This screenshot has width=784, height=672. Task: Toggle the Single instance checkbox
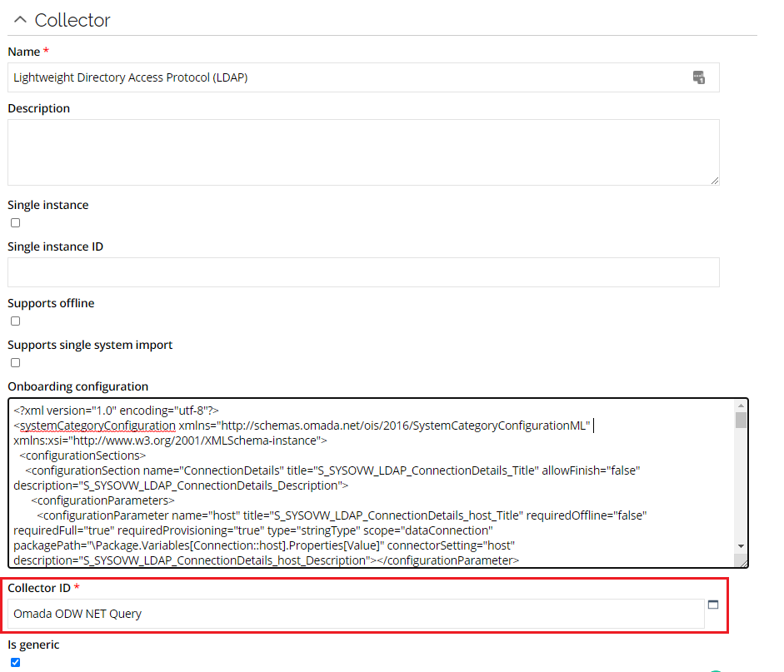click(x=16, y=223)
